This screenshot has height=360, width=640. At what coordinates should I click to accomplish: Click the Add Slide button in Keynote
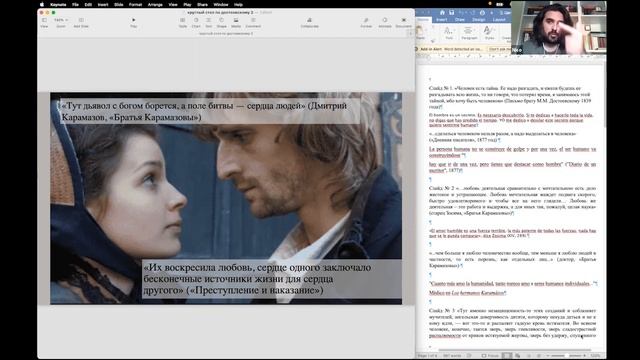(x=81, y=22)
